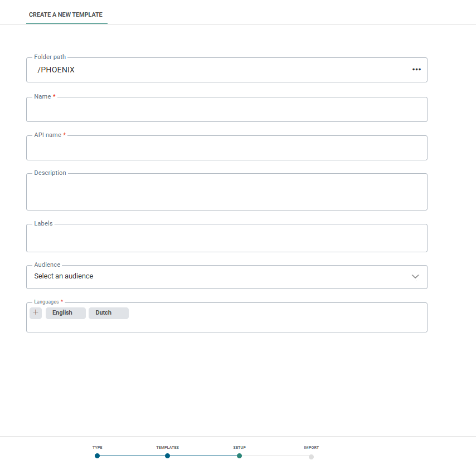This screenshot has height=465, width=476.
Task: Expand the Audience dropdown chevron arrow
Action: tap(415, 277)
